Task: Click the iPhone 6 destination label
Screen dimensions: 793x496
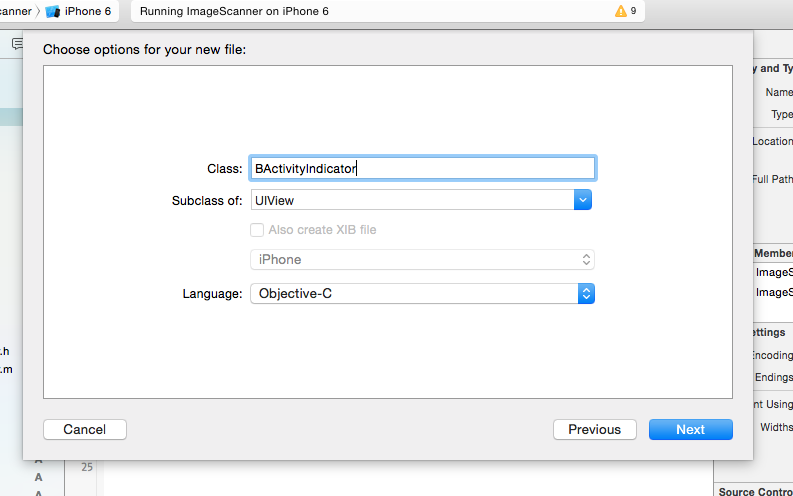Action: [88, 11]
